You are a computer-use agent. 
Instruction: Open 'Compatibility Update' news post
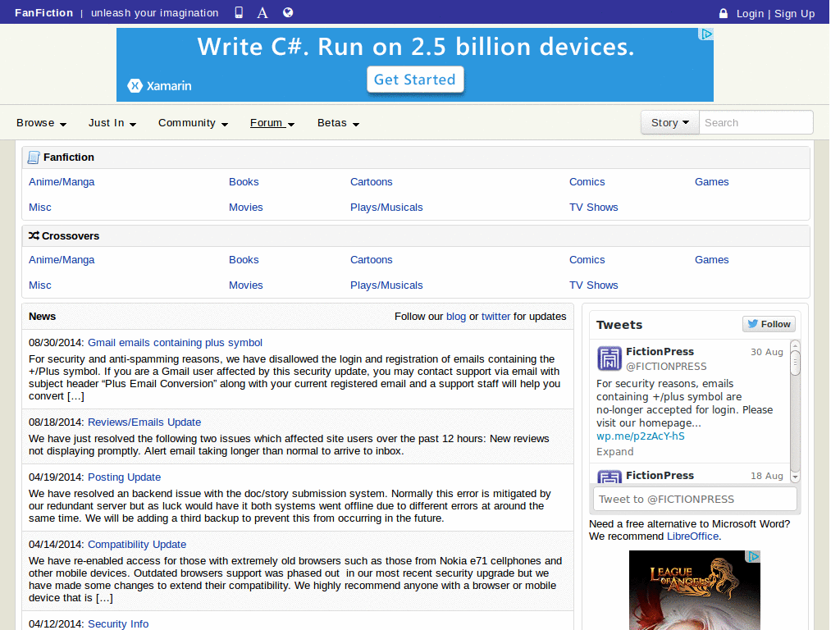click(x=137, y=545)
